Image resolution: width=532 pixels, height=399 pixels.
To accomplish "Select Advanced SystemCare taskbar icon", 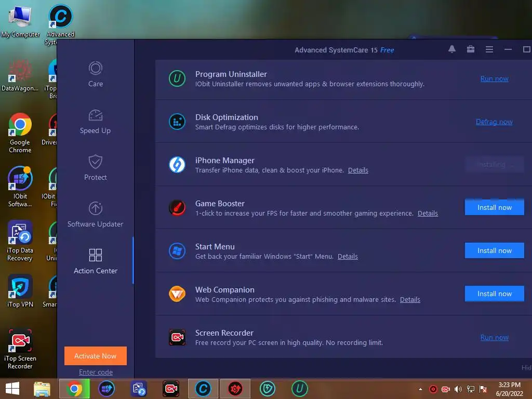I will coord(203,389).
